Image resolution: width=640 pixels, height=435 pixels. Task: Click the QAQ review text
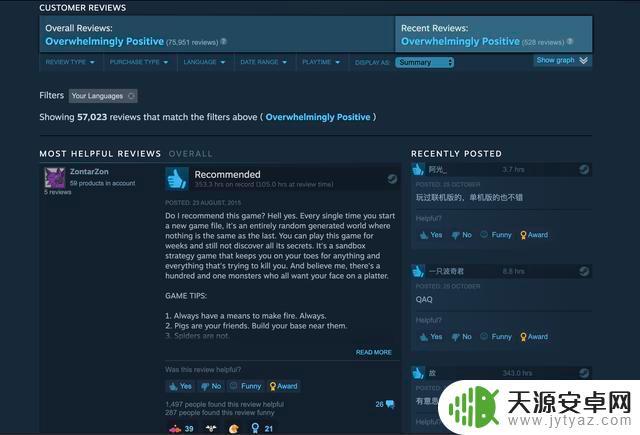tap(424, 300)
